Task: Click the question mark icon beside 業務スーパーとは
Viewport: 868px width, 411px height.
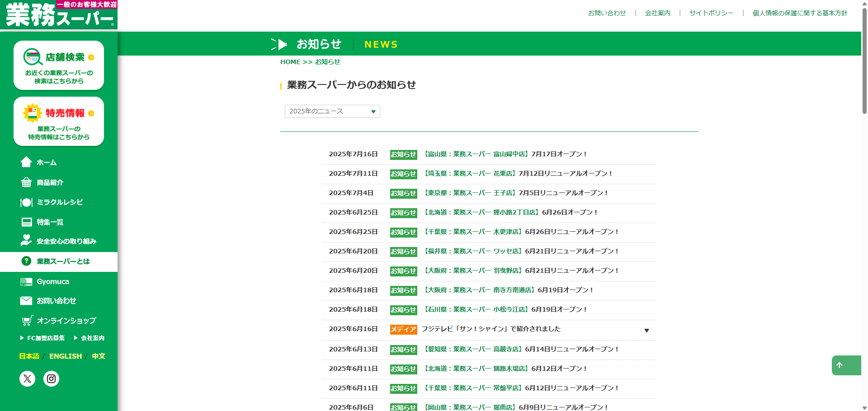Action: coord(26,261)
